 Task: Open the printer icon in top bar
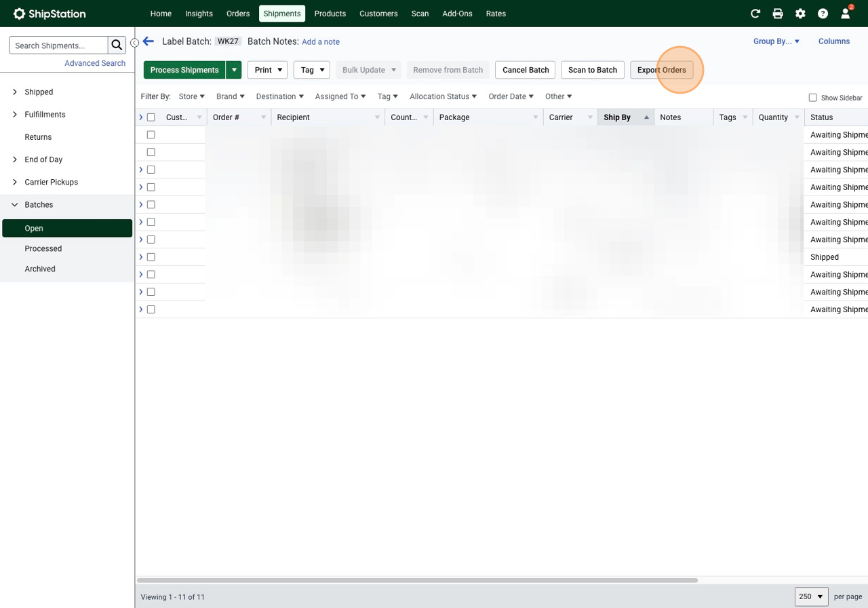pos(778,14)
